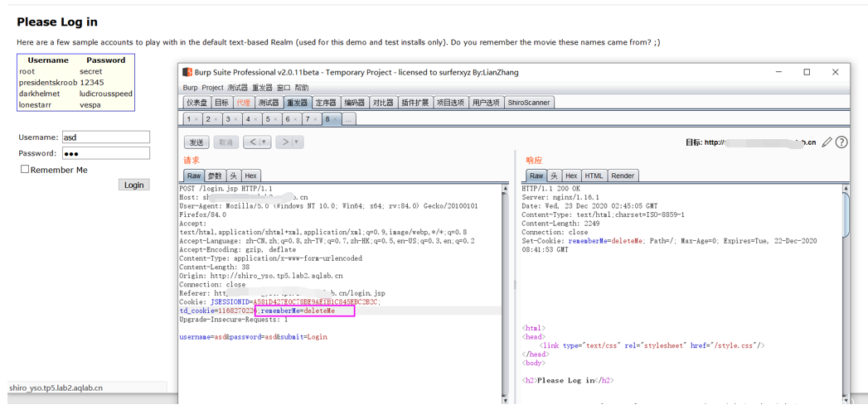Select the Render tab in response panel
Screen dimensions: 868x419
[623, 176]
